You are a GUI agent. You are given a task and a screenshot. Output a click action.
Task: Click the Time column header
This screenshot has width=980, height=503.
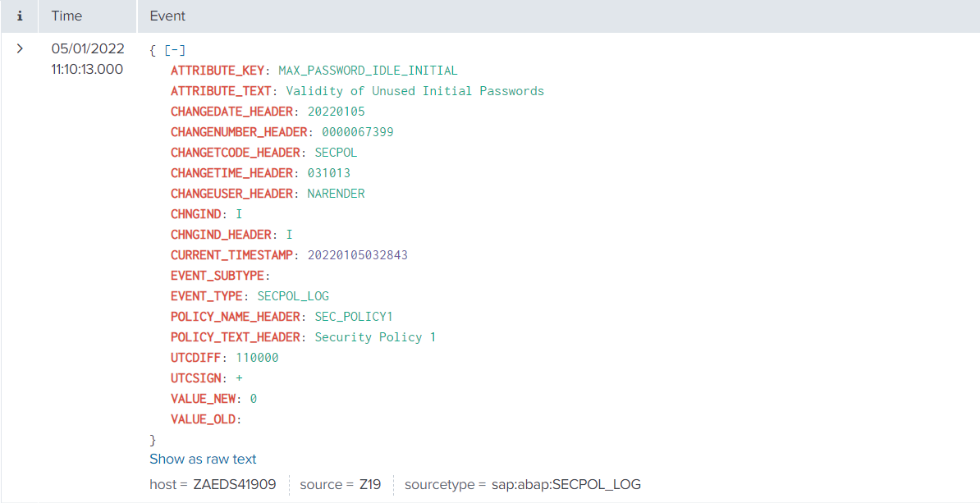pos(66,16)
